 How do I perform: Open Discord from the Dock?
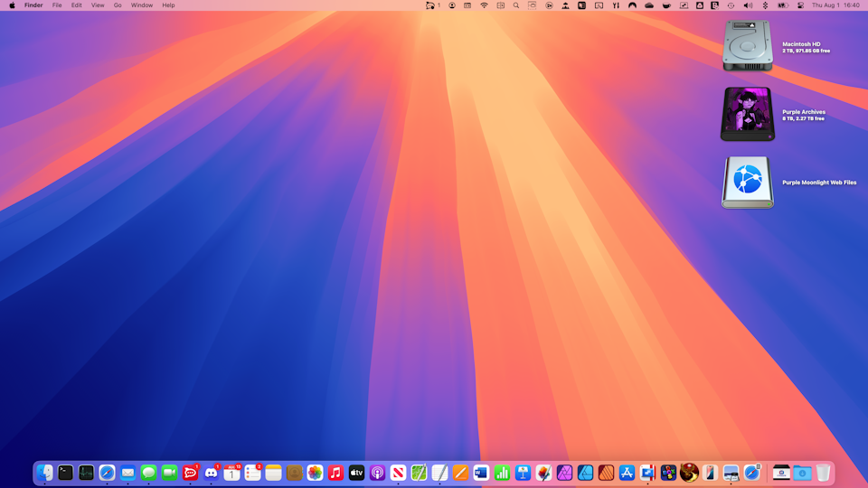(211, 473)
